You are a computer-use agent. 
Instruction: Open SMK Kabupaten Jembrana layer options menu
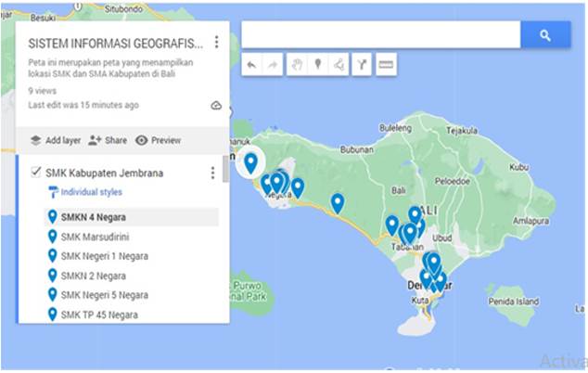pyautogui.click(x=212, y=173)
